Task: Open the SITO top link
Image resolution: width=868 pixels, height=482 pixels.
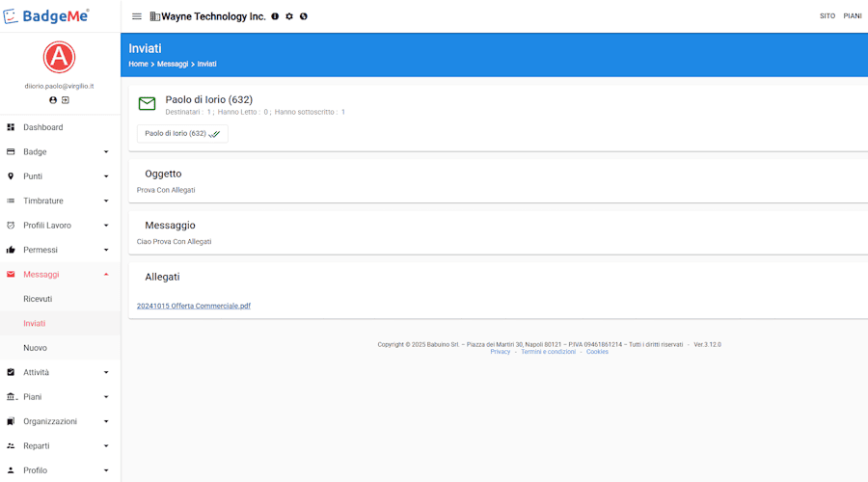Action: point(827,16)
